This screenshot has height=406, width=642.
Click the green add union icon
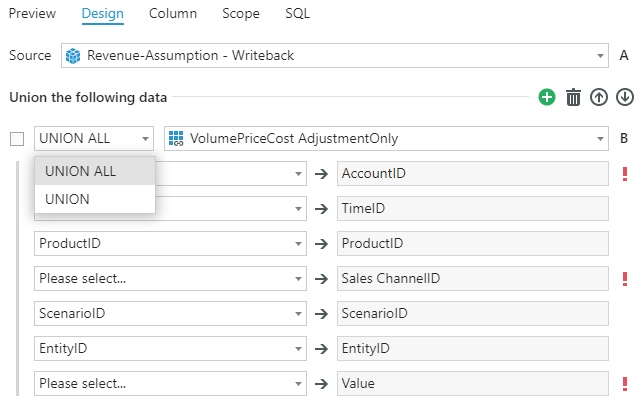pos(547,97)
